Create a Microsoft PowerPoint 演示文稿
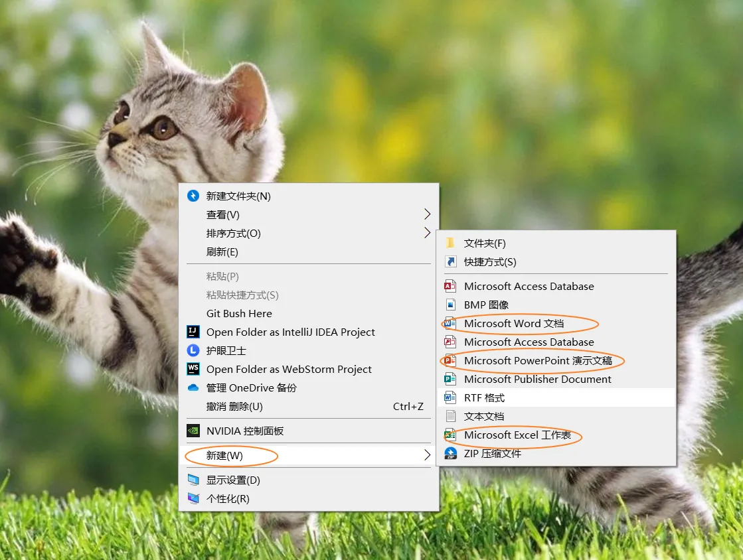The width and height of the screenshot is (743, 560). [x=556, y=361]
